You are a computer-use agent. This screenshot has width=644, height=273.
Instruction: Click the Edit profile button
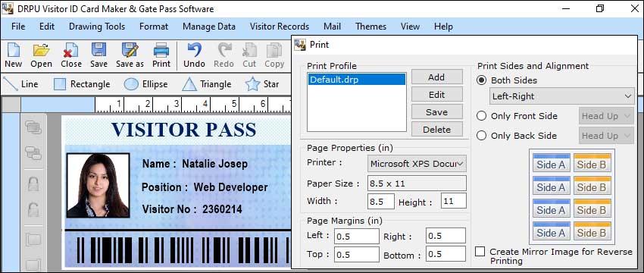point(437,95)
